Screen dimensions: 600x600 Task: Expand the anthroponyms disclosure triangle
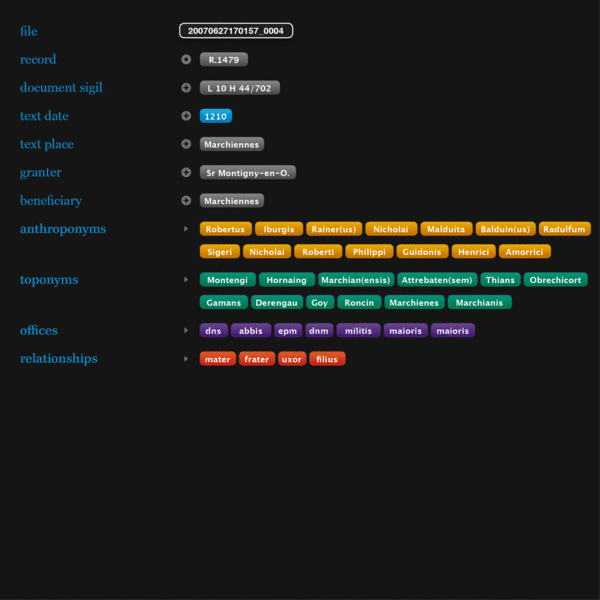point(186,229)
